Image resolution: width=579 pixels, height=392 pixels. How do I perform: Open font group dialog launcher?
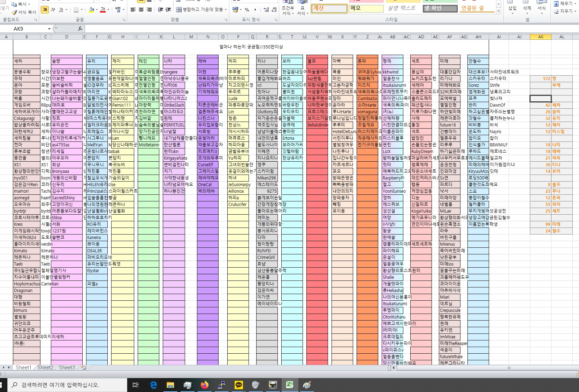click(124, 20)
